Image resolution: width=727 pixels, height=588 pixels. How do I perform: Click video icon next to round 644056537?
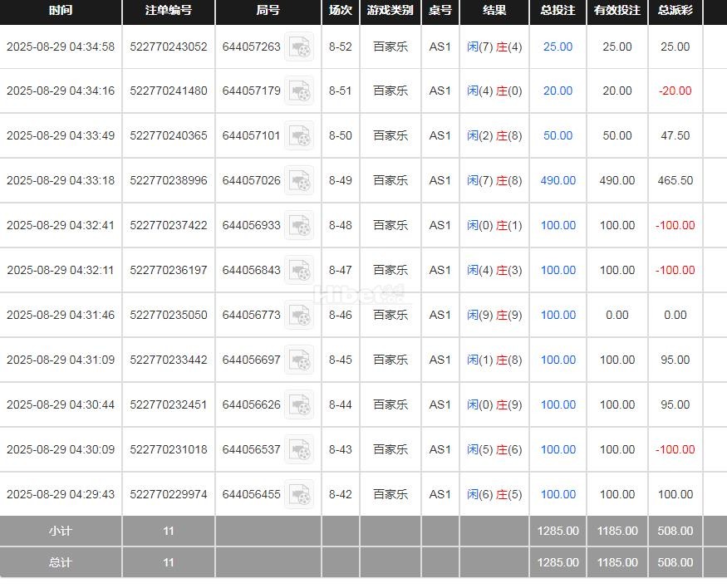click(300, 450)
